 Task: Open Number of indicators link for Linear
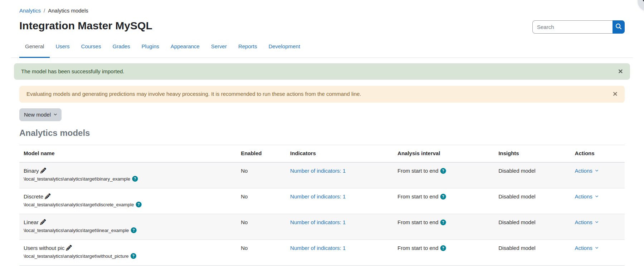318,222
